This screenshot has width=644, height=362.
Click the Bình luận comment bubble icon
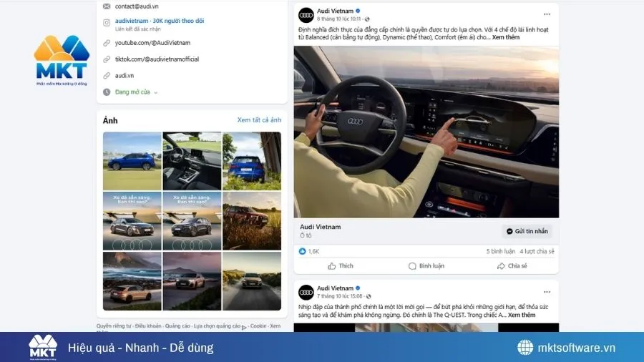[x=412, y=266]
